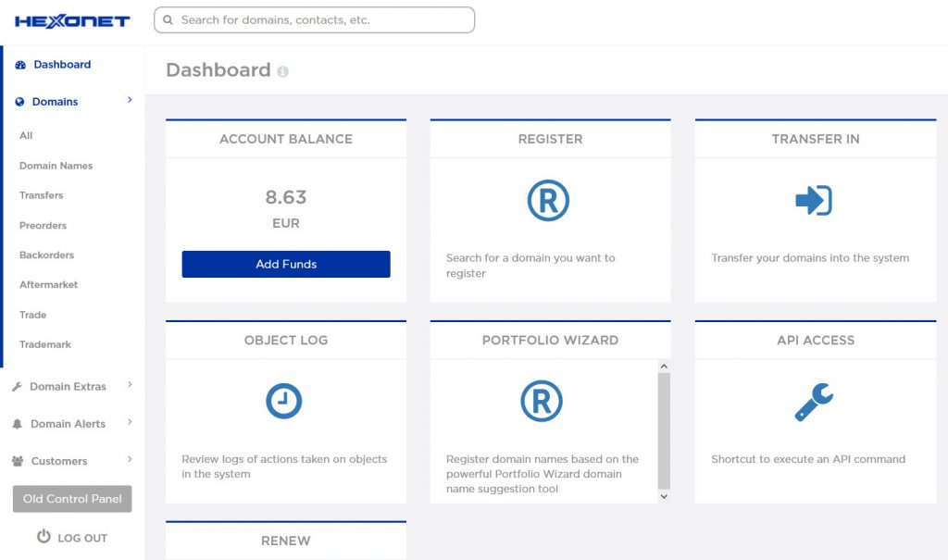Open Aftermarket submenu item
Screen dimensions: 948x560
[48, 285]
